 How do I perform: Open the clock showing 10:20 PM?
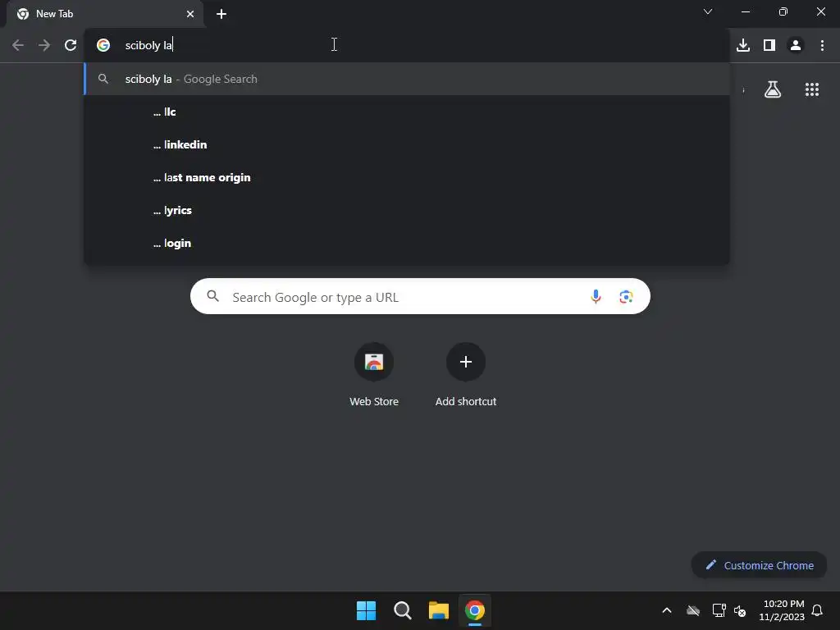tap(782, 610)
